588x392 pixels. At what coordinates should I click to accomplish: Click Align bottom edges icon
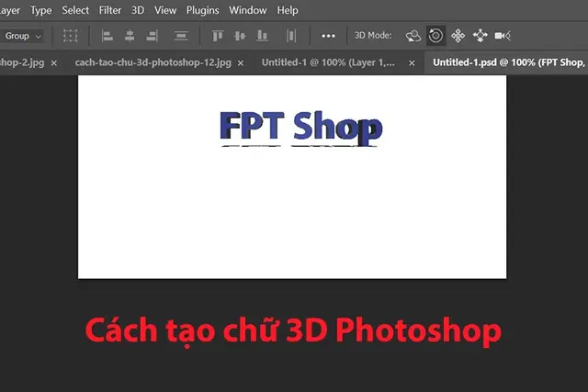[x=262, y=36]
